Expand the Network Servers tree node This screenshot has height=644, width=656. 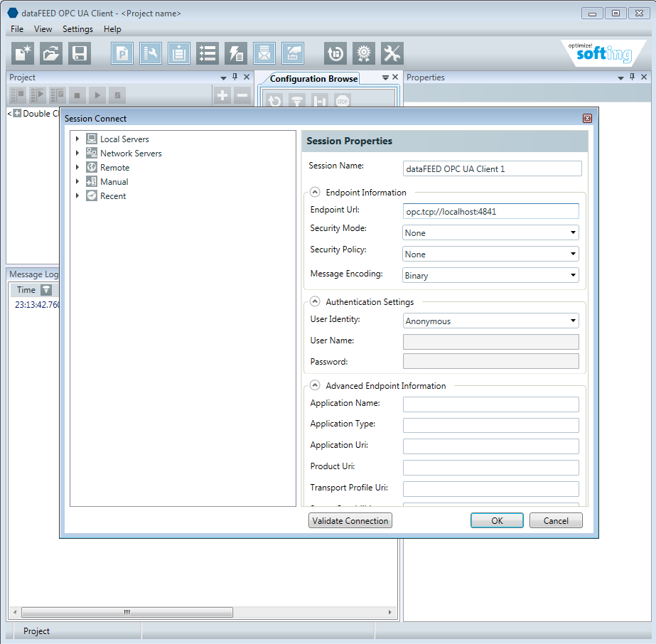pyautogui.click(x=77, y=153)
